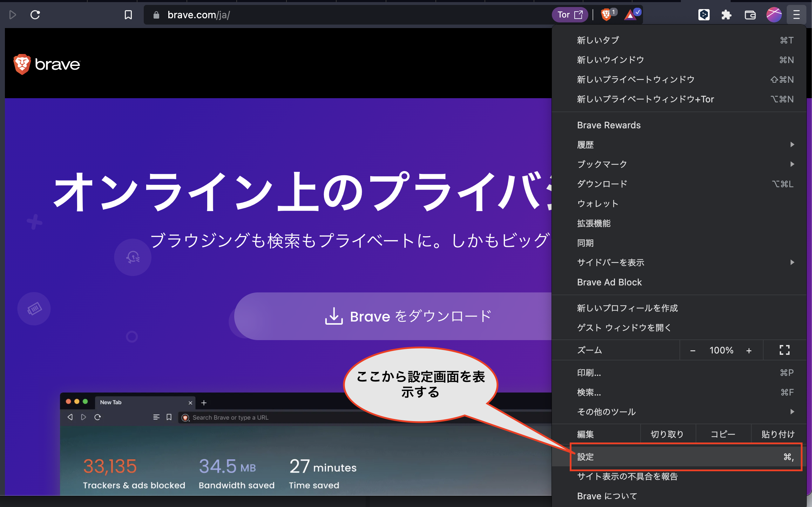
Task: Bookmark this page using the bookmark icon
Action: pyautogui.click(x=128, y=15)
